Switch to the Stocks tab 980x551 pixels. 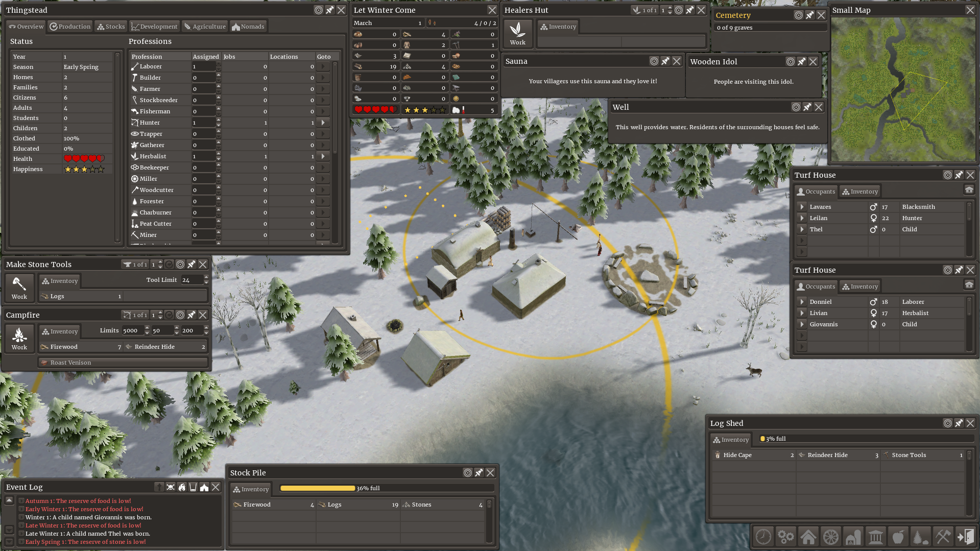click(111, 27)
